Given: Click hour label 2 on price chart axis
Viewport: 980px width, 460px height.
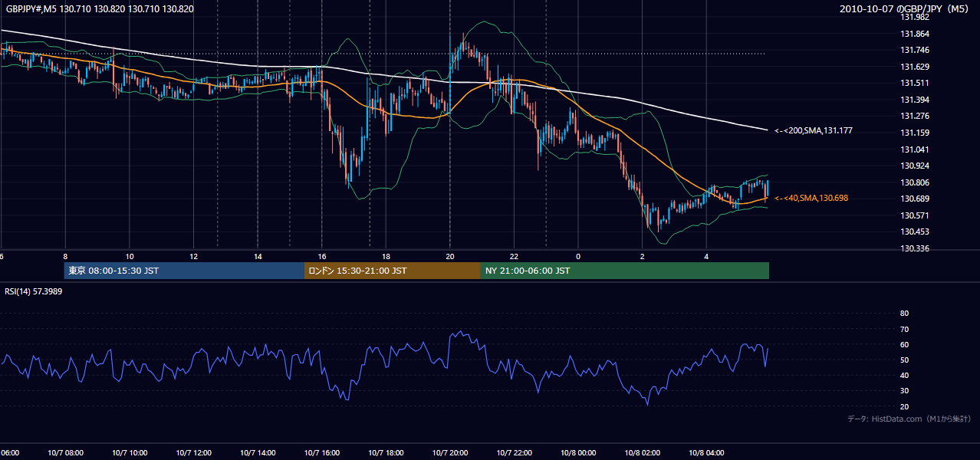Looking at the screenshot, I should click(642, 256).
